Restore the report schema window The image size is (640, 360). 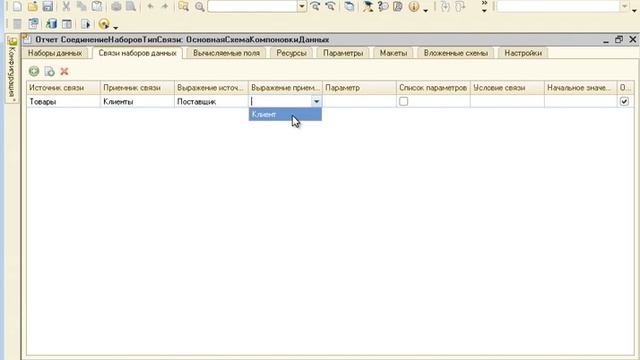619,40
